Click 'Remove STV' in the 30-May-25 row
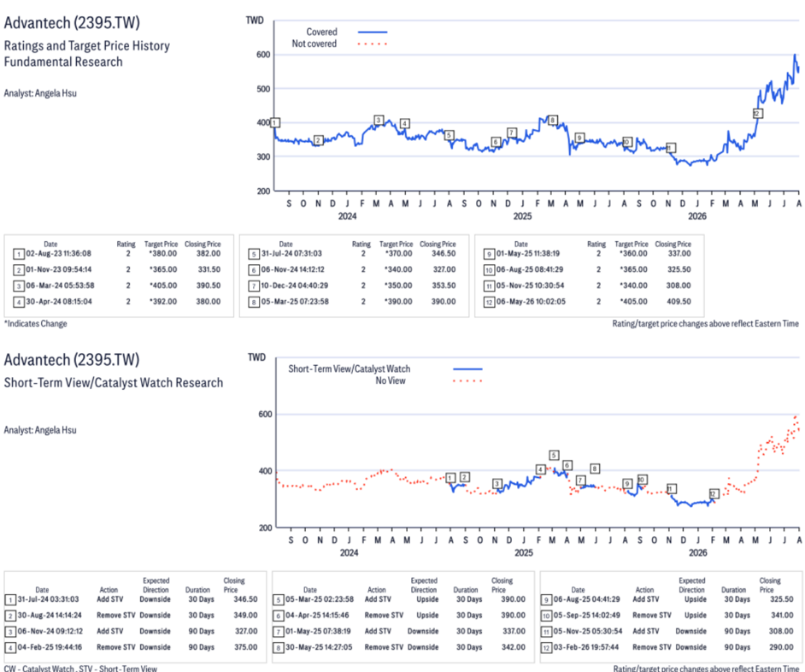The height and width of the screenshot is (672, 805). click(x=384, y=647)
